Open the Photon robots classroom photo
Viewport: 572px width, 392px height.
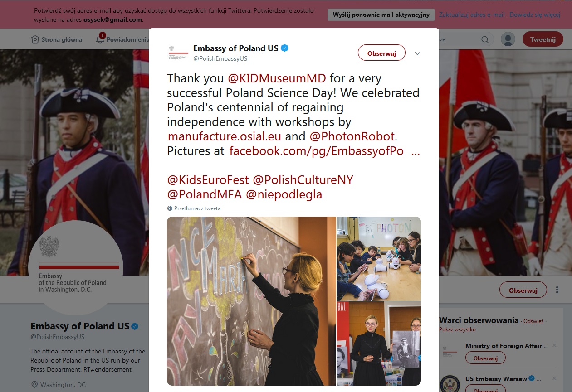379,258
